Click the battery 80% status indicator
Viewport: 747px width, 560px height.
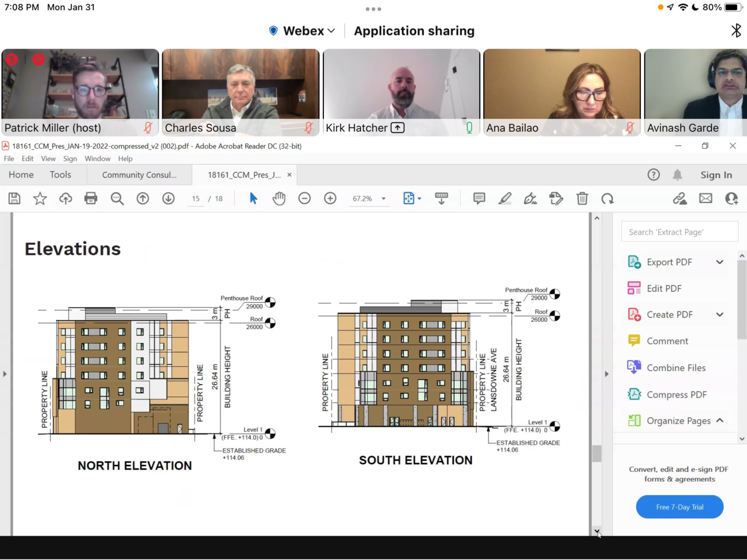(722, 8)
